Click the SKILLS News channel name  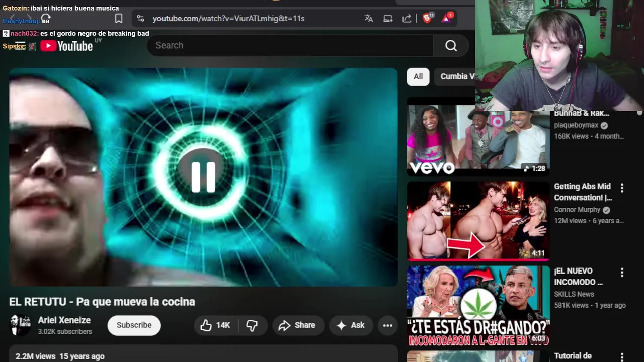(574, 294)
